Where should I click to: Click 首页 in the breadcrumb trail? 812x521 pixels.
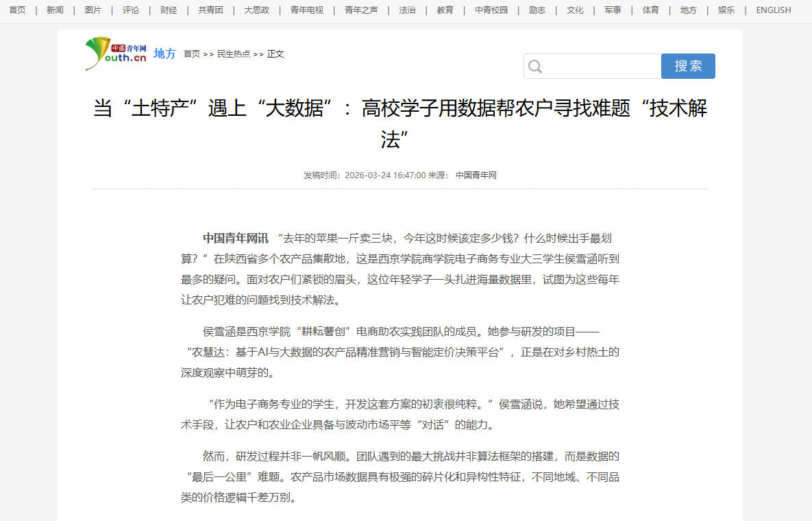(192, 54)
